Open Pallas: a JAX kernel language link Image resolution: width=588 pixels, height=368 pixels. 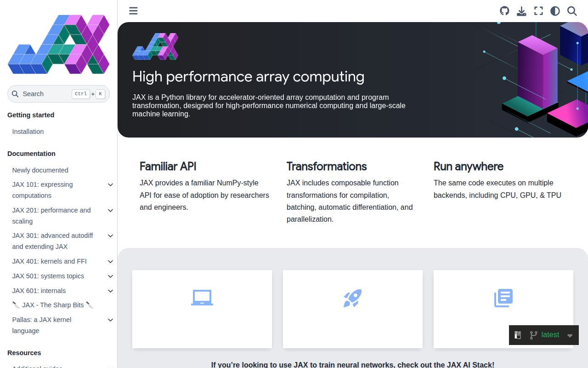(42, 325)
